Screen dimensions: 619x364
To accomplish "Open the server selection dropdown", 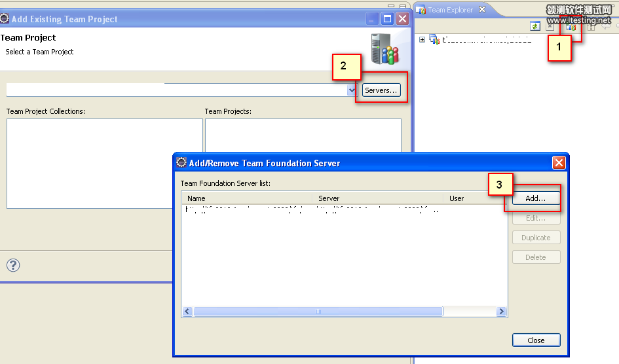I will coord(352,90).
